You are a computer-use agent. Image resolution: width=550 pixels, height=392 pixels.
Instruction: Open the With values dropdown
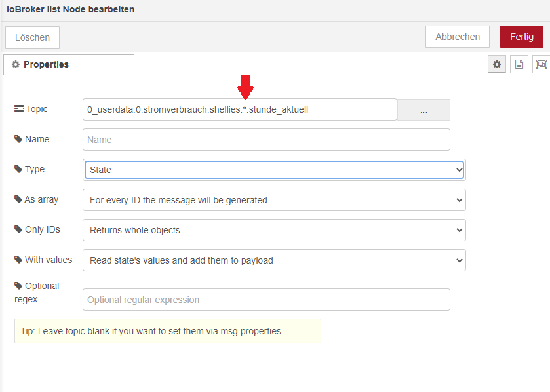tap(274, 260)
